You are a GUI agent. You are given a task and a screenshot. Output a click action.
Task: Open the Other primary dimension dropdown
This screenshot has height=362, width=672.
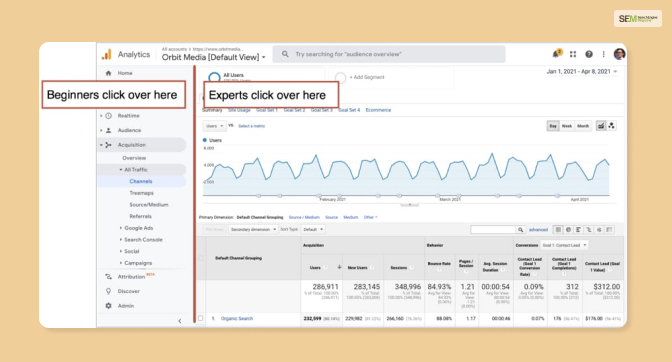[x=370, y=217]
